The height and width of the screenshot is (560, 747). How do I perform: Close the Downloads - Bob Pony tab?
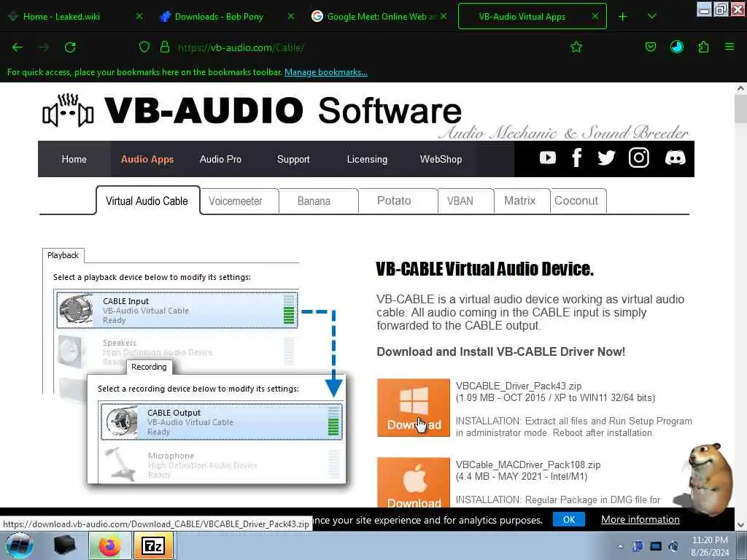point(291,16)
